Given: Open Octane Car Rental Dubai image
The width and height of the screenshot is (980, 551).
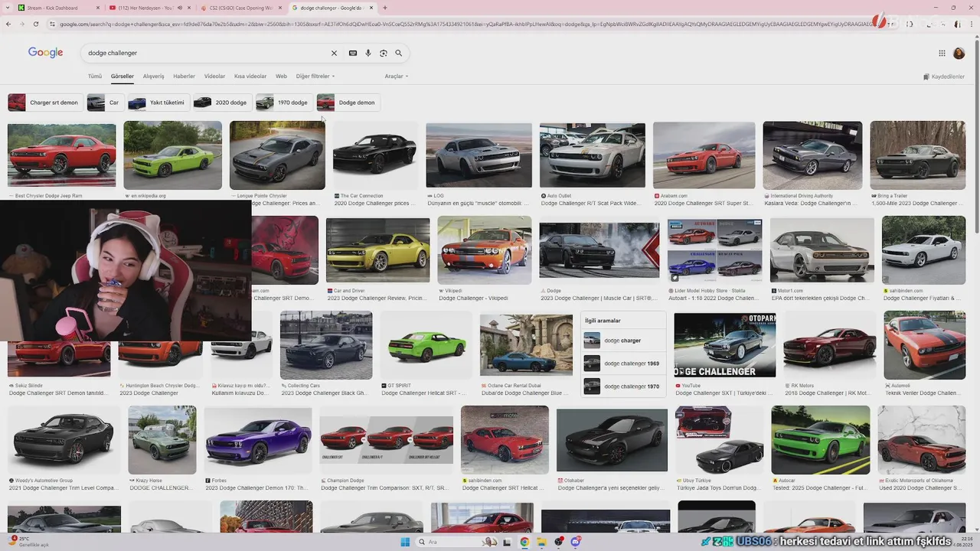Looking at the screenshot, I should (x=526, y=345).
